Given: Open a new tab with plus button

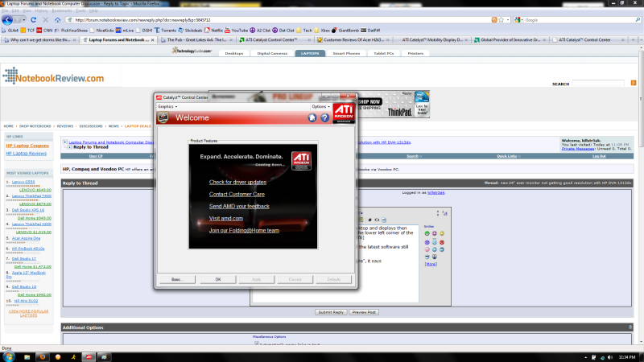Looking at the screenshot, I should [x=633, y=39].
